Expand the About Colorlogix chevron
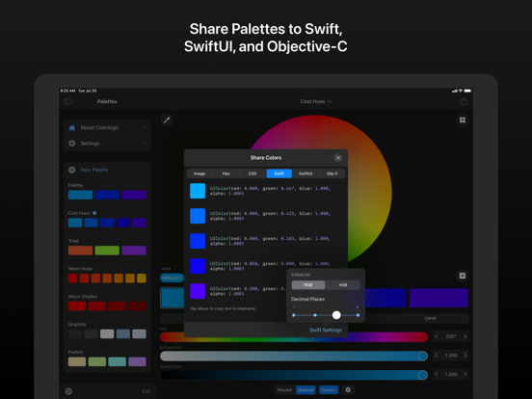 tap(145, 127)
